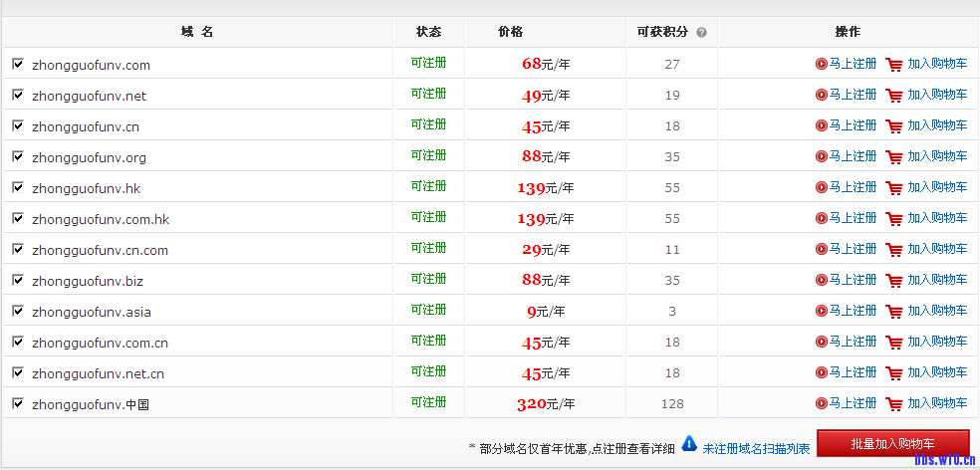Click red register icon for zhongguofunv.cn
Screen dimensions: 980x470
pos(822,125)
